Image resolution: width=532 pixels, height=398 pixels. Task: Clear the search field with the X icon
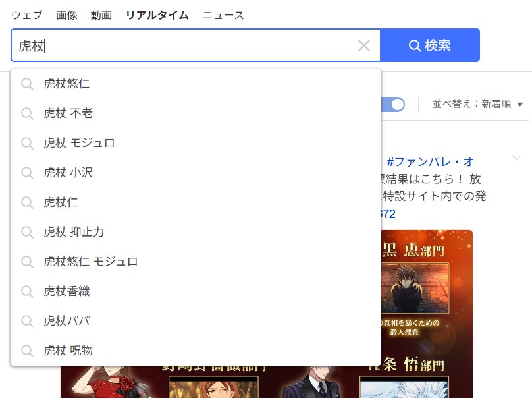click(364, 45)
